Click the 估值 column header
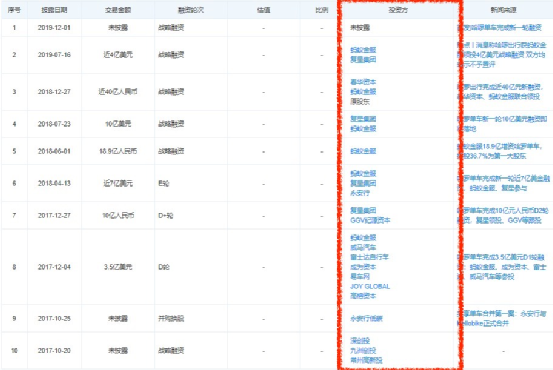Screen dimensions: 553x370 point(263,10)
